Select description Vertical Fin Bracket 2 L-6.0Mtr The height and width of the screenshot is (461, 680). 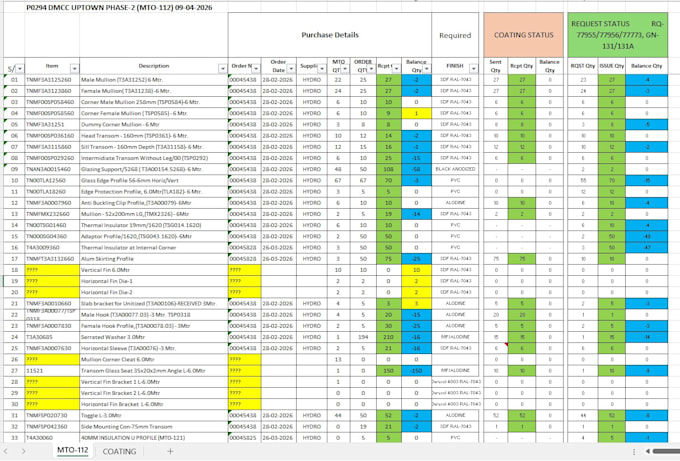(154, 393)
